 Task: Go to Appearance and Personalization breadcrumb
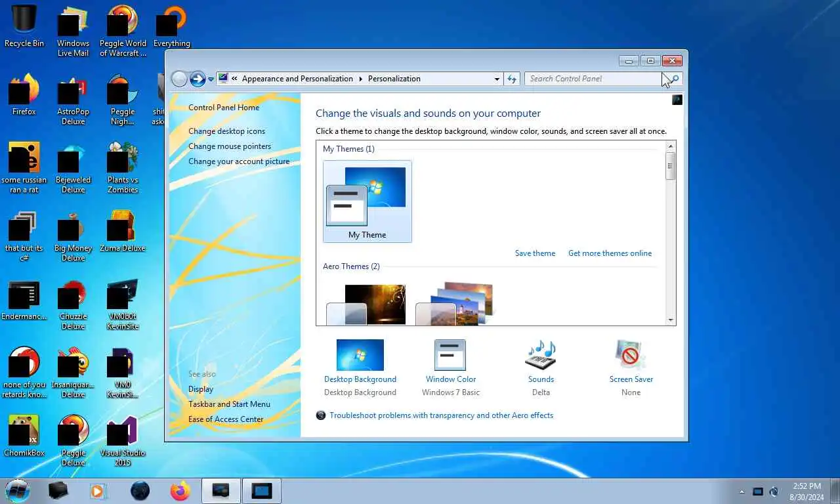[297, 79]
